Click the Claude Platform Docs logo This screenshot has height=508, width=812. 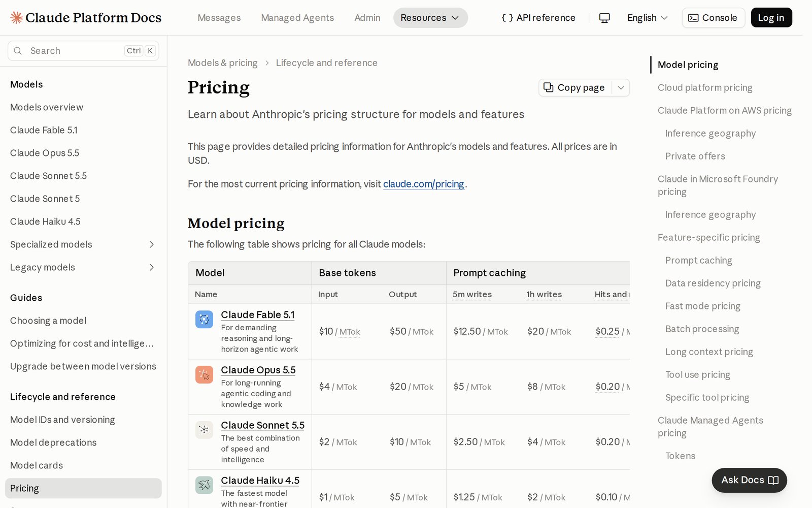coord(86,18)
